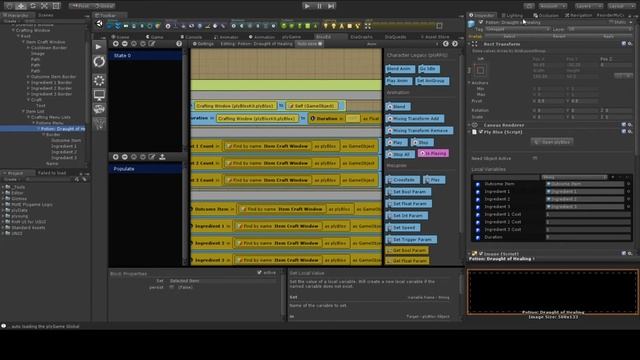Click the Step button in top bar

pos(331,6)
